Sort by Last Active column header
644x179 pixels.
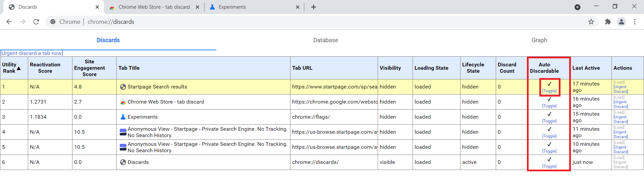click(x=591, y=68)
